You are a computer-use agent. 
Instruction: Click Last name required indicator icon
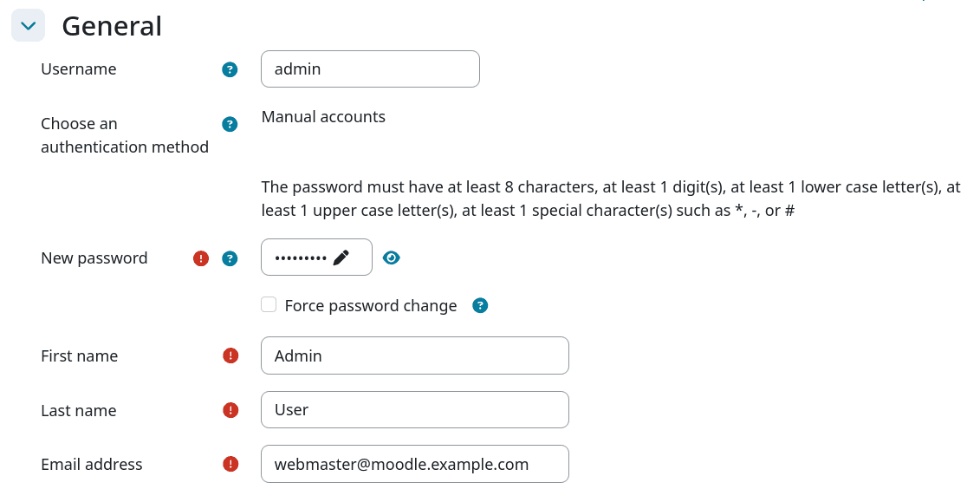(230, 410)
